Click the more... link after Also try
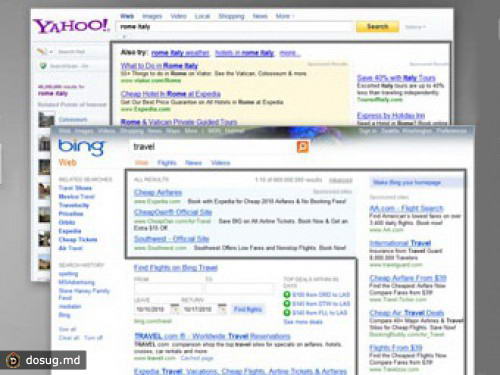This screenshot has height=375, width=500. pos(290,53)
